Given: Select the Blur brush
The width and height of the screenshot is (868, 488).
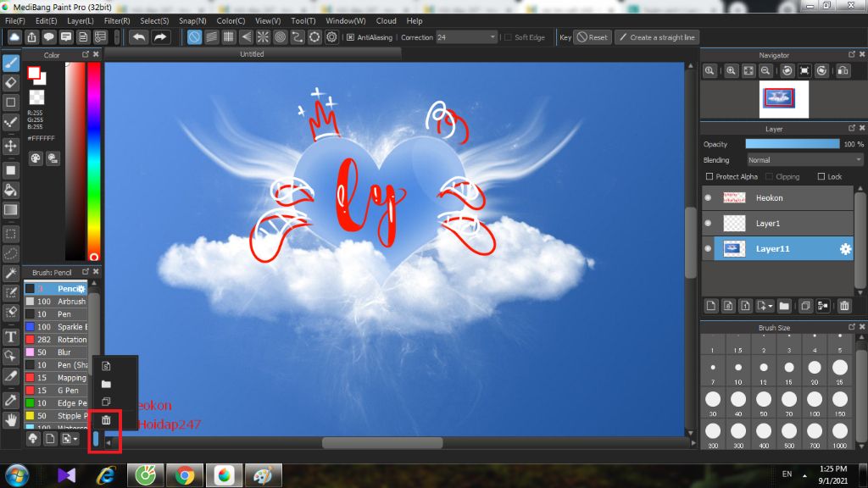Looking at the screenshot, I should [x=56, y=352].
